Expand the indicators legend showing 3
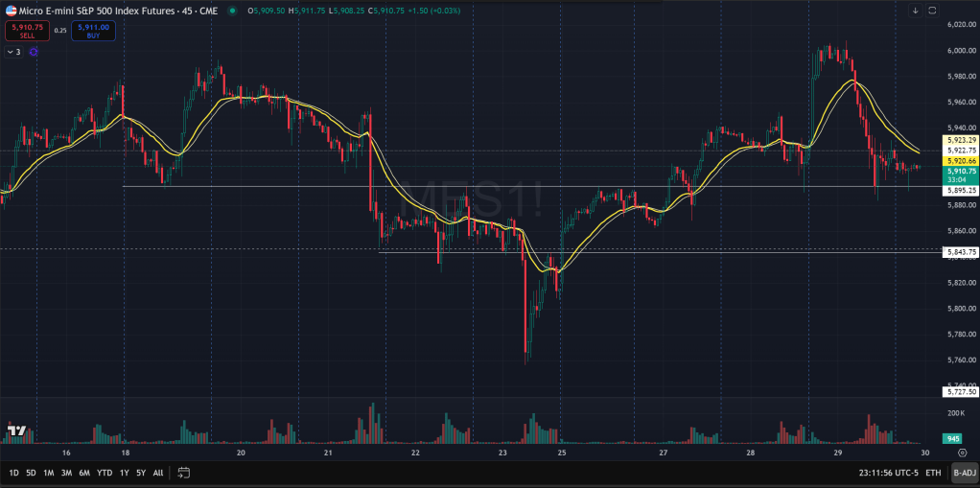The width and height of the screenshot is (980, 488). 13,52
